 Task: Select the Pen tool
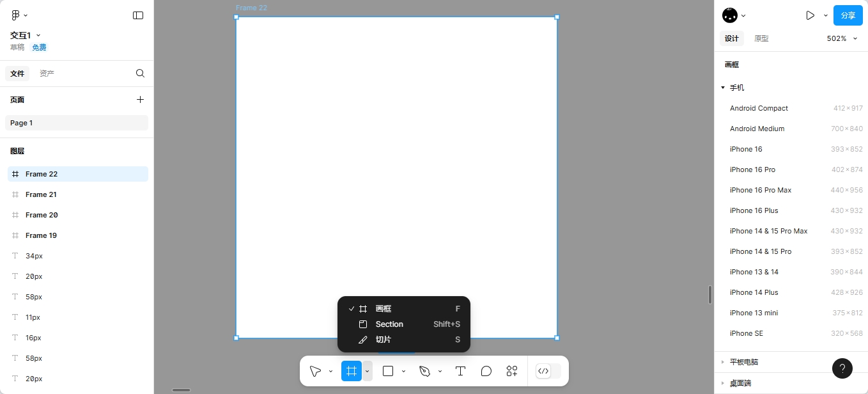point(424,371)
